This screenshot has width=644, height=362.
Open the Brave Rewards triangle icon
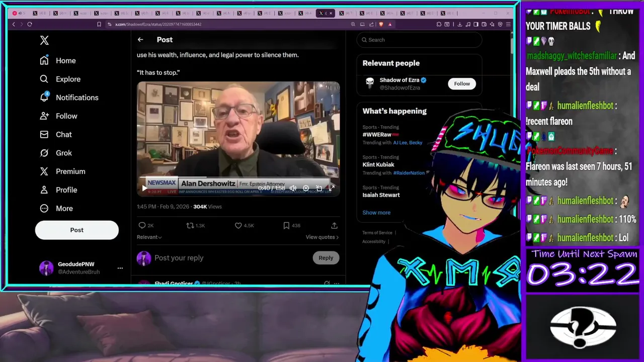390,24
